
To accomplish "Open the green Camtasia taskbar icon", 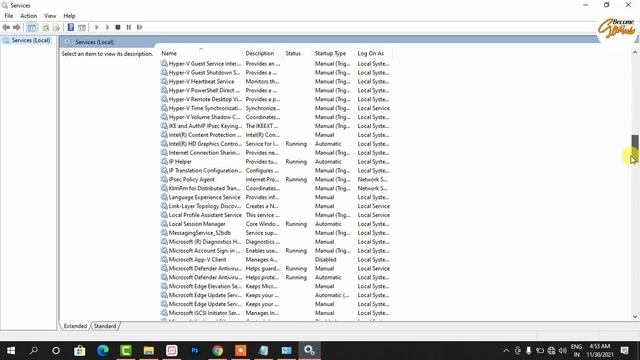I will (x=126, y=351).
